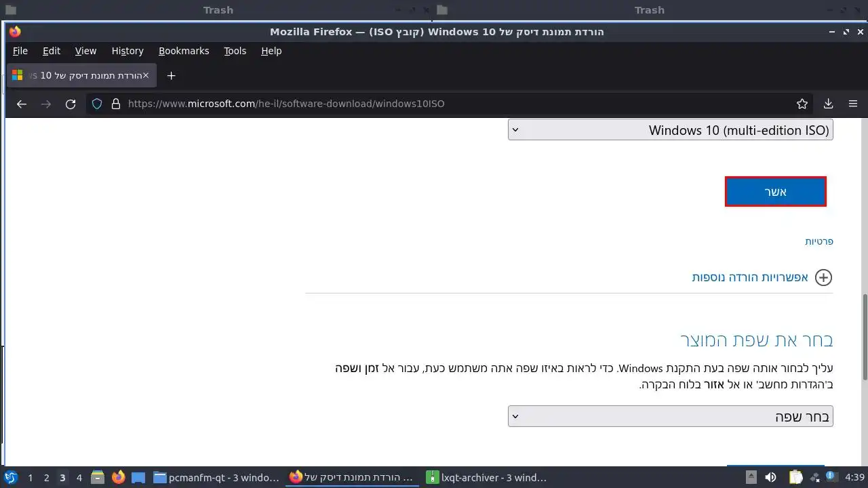Viewport: 868px width, 488px height.
Task: Click the 4:39 panel clock
Action: coord(855,478)
